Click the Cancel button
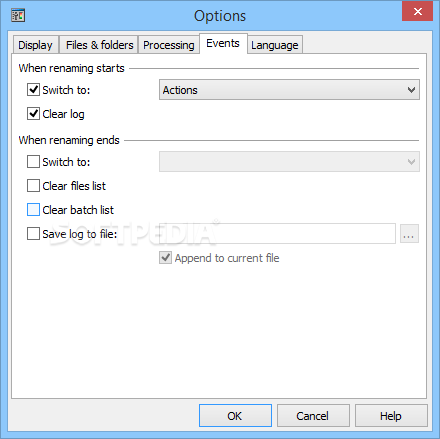Viewport: 440px width, 439px height. pyautogui.click(x=313, y=416)
